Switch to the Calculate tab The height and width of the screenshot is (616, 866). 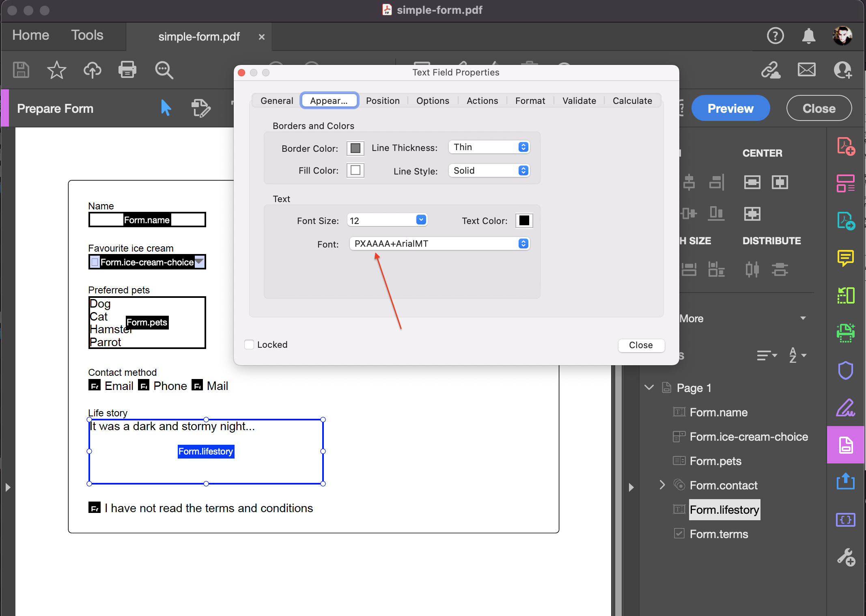632,101
